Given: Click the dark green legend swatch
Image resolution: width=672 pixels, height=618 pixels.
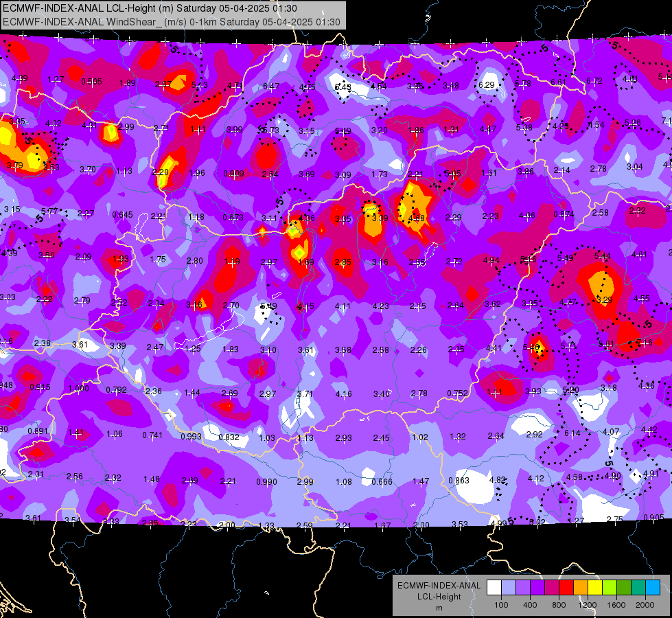Looking at the screenshot, I should coord(624,588).
